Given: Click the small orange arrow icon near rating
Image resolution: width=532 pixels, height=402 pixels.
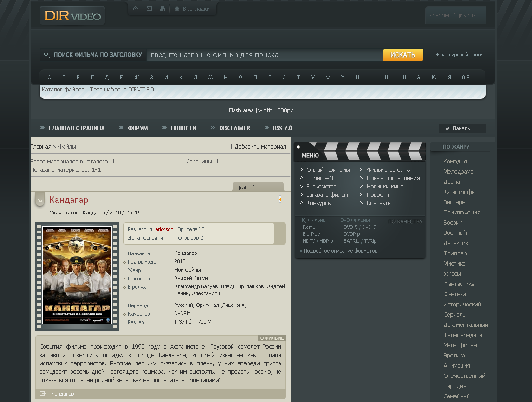Looking at the screenshot, I should [280, 199].
